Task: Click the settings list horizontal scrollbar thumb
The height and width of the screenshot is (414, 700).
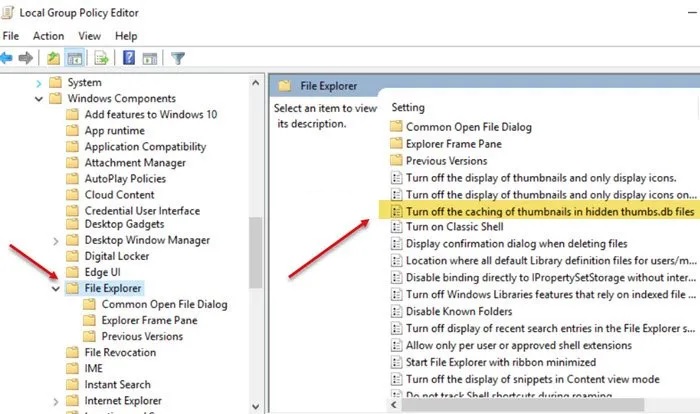Action: pyautogui.click(x=523, y=405)
